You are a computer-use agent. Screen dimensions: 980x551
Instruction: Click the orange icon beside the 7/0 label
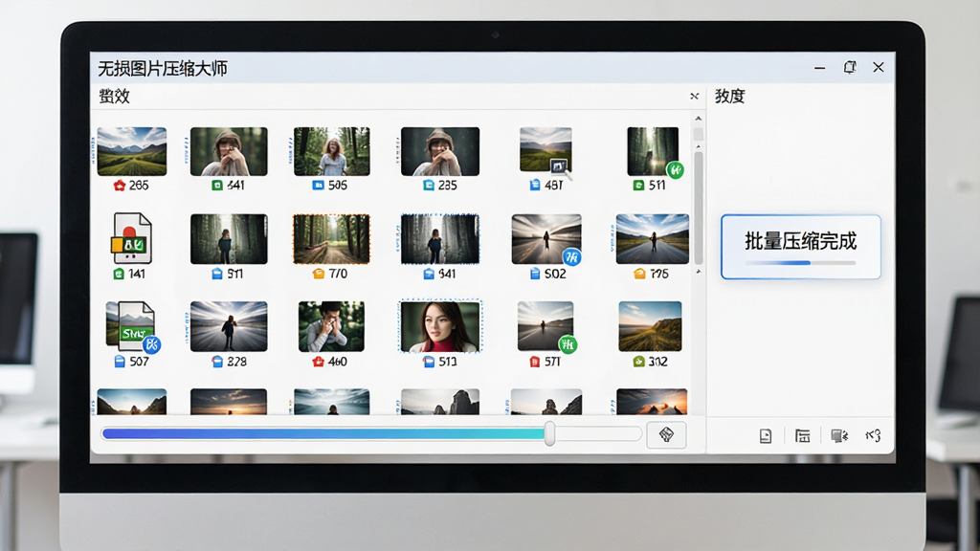pyautogui.click(x=318, y=274)
